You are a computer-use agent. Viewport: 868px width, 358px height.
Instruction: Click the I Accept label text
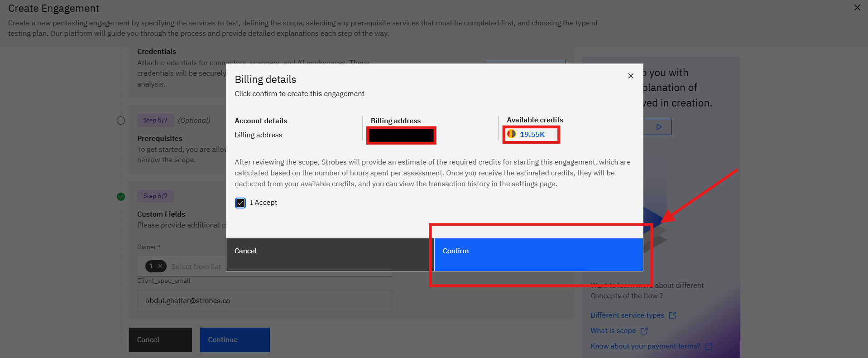[264, 203]
